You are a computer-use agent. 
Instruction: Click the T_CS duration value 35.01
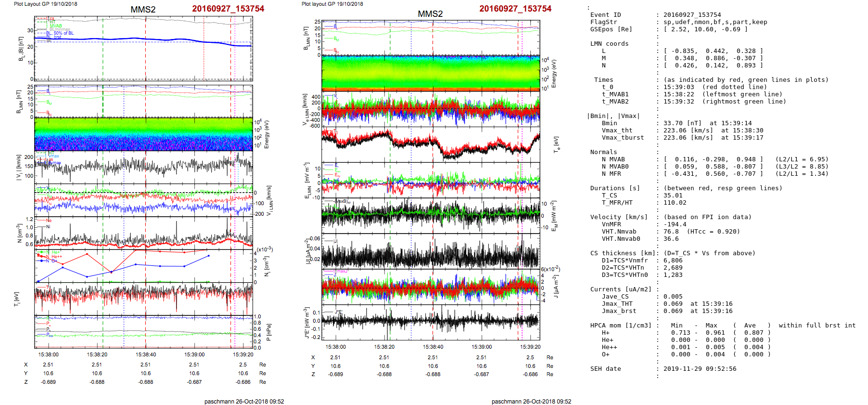(x=673, y=196)
